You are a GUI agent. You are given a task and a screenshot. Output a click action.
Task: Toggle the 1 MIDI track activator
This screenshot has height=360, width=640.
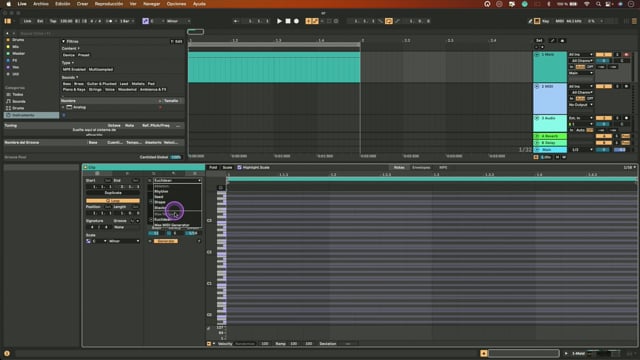coord(604,54)
